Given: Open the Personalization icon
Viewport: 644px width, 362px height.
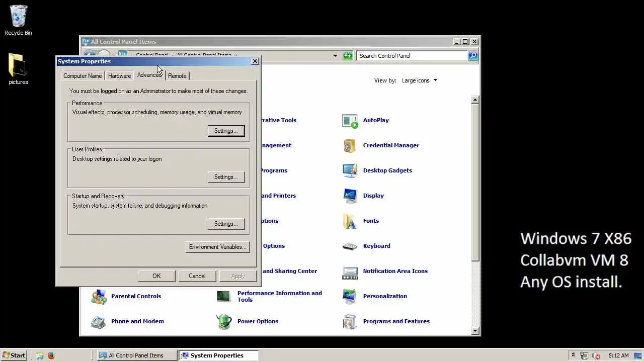Looking at the screenshot, I should (350, 297).
